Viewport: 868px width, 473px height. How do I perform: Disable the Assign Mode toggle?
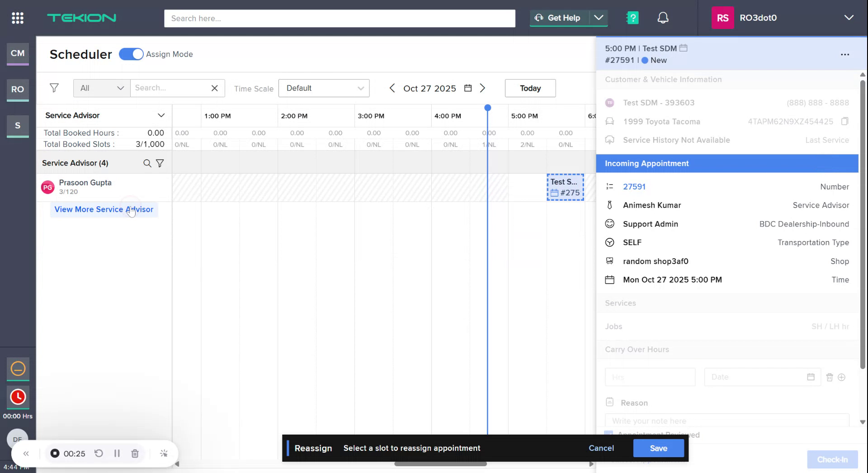coord(131,54)
